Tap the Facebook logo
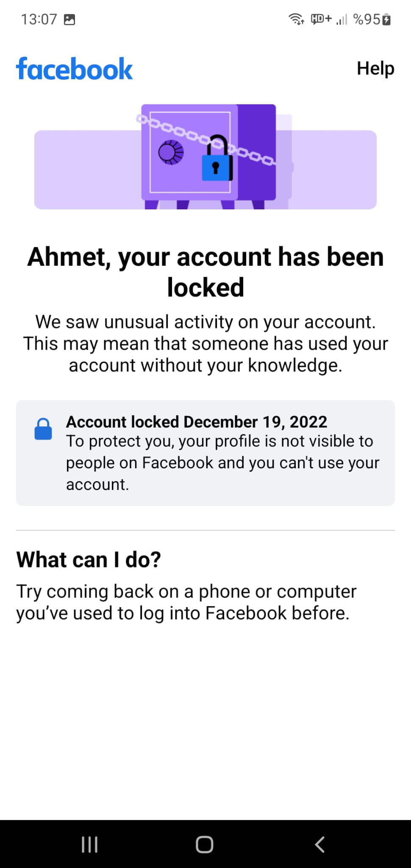Screen dimensions: 411x868 (x=75, y=69)
